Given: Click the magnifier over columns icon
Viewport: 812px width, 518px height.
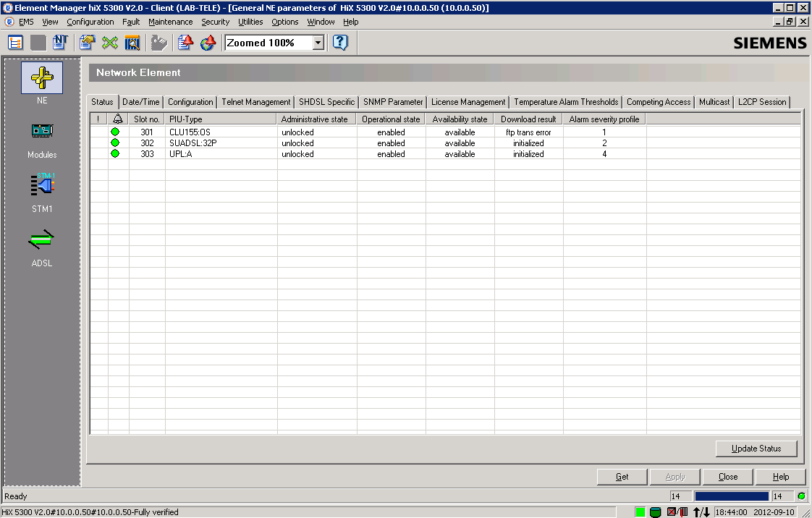Looking at the screenshot, I should pos(132,43).
